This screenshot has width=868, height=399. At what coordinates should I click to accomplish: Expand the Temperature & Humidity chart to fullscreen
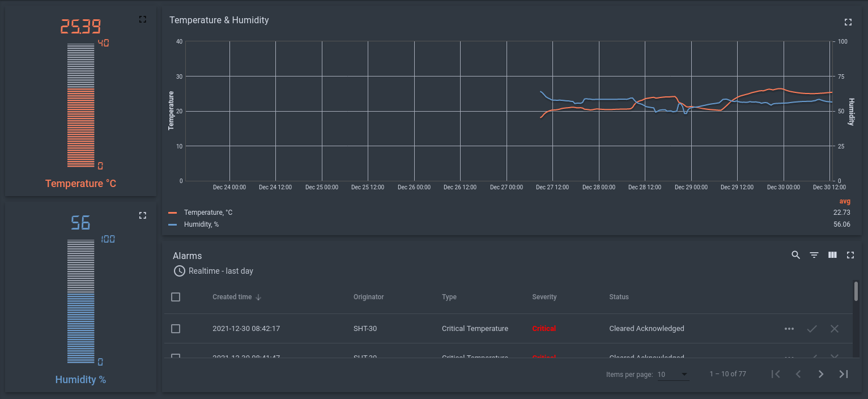tap(848, 22)
